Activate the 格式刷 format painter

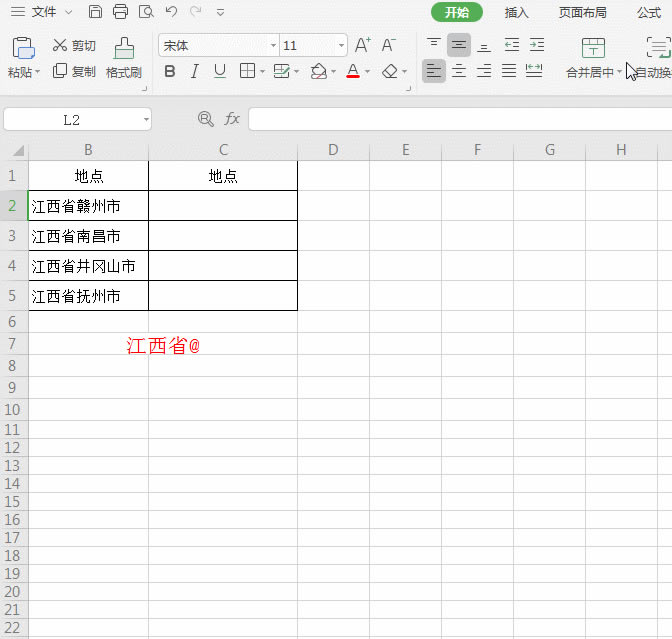click(124, 58)
